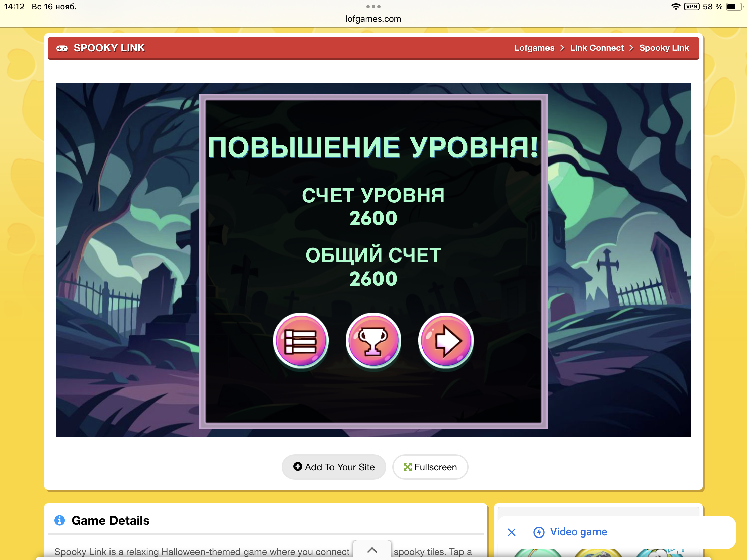Open the trophy leaderboard button
The height and width of the screenshot is (560, 747).
click(x=373, y=340)
